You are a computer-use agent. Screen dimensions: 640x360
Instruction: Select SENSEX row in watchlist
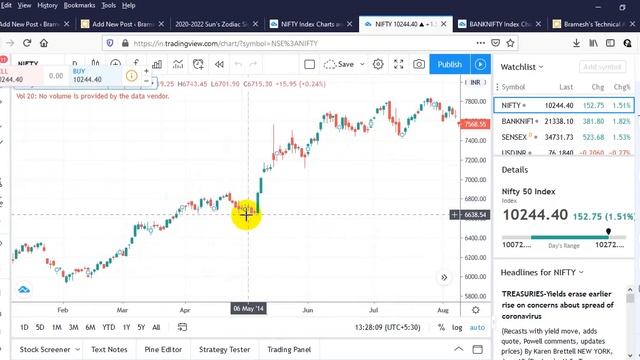pos(564,137)
